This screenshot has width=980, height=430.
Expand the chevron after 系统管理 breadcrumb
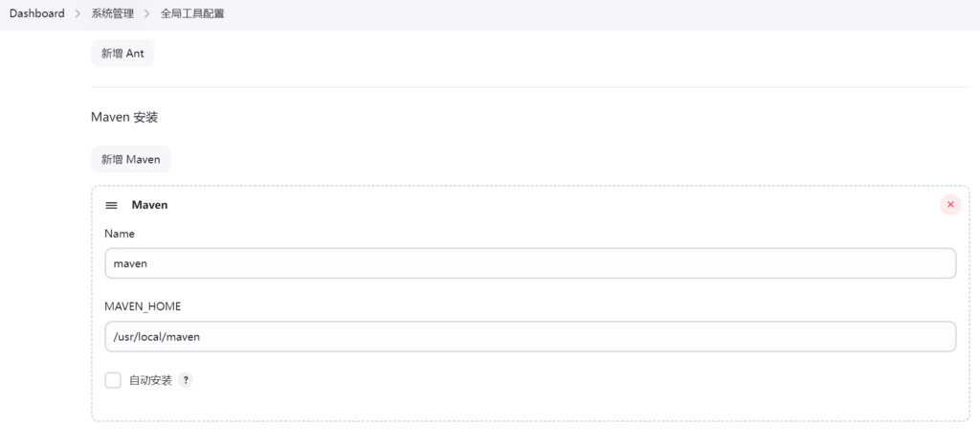pos(147,14)
